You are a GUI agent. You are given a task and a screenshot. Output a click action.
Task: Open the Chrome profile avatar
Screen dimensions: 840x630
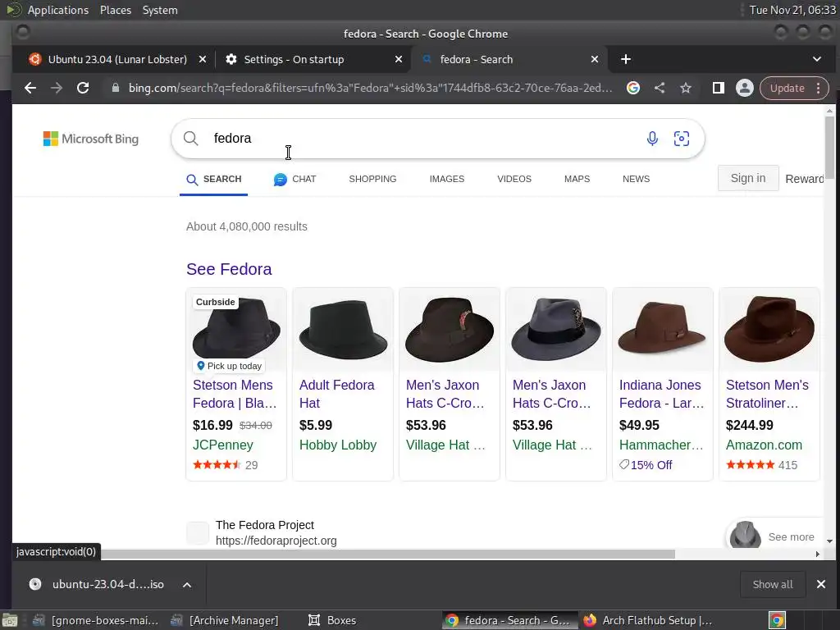point(745,88)
